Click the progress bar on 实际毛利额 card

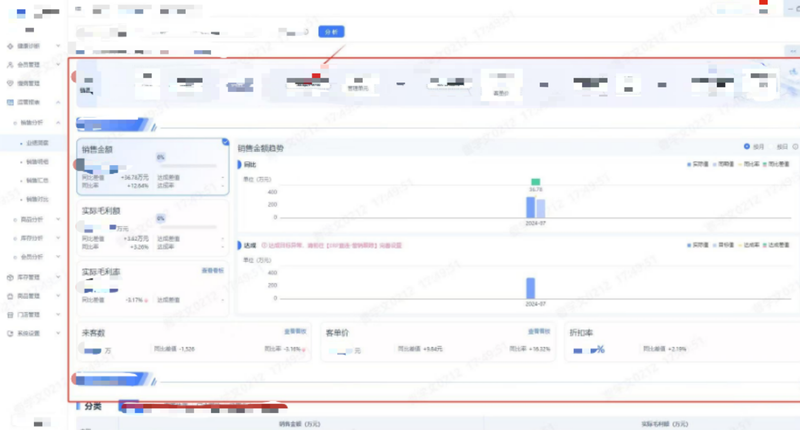(x=189, y=227)
